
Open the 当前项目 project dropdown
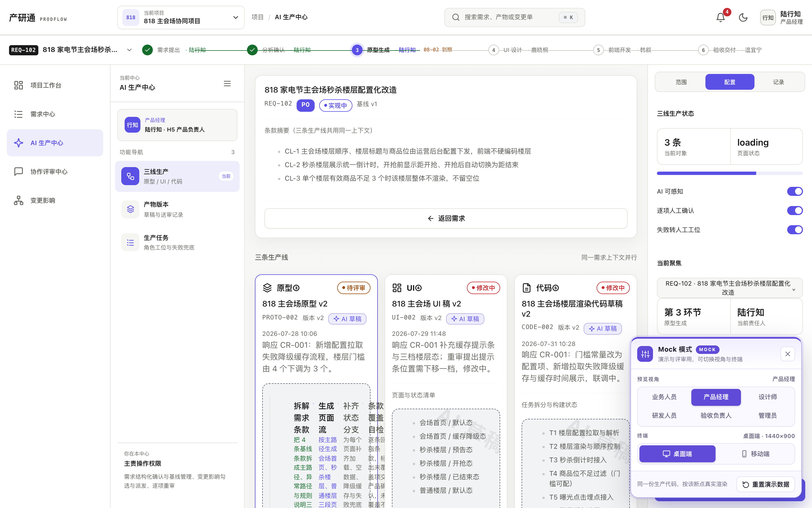coord(181,17)
